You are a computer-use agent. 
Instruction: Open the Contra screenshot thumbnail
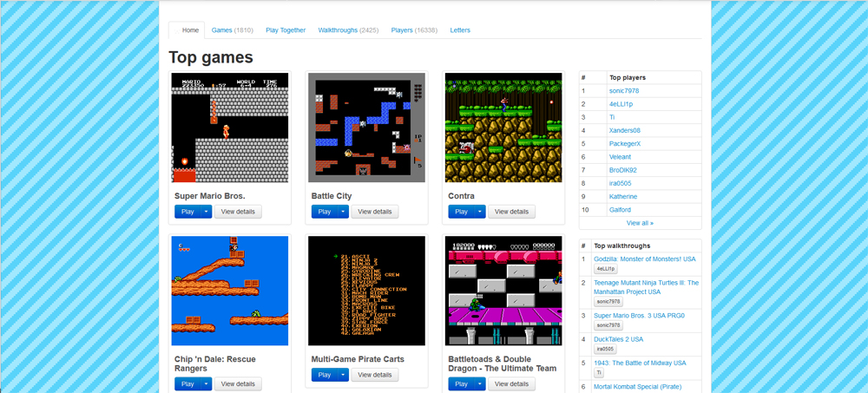(x=503, y=128)
